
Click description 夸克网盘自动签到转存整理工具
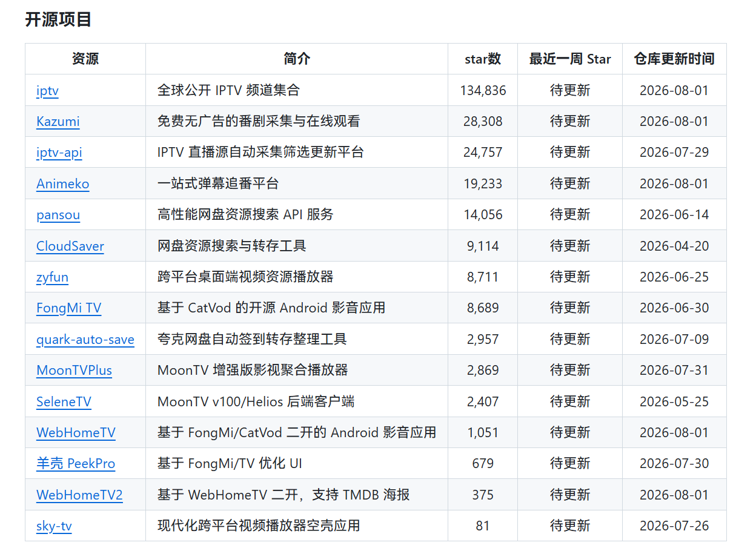pos(252,340)
